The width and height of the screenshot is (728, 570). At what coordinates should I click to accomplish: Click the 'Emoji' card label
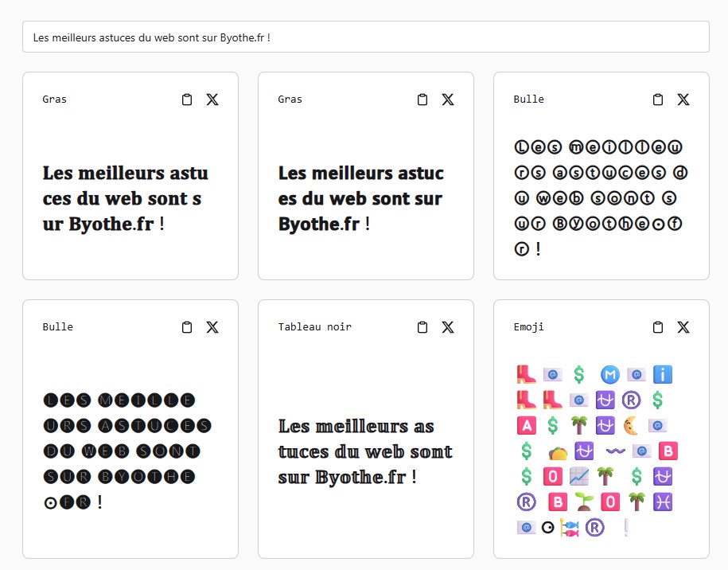528,327
